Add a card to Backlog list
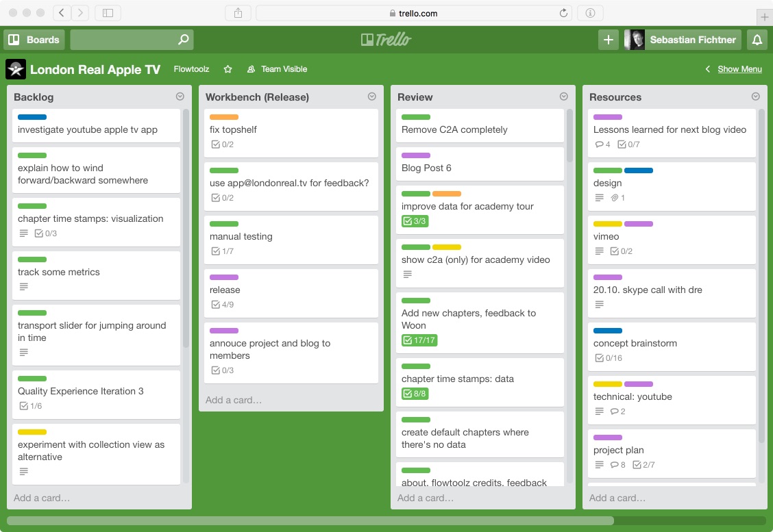Screen dimensions: 773x532 point(42,498)
